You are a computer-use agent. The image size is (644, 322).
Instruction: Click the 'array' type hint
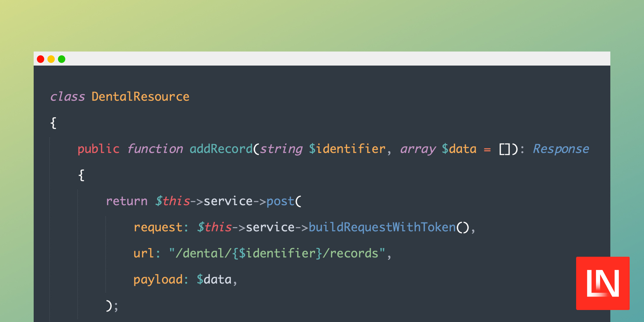click(x=418, y=149)
